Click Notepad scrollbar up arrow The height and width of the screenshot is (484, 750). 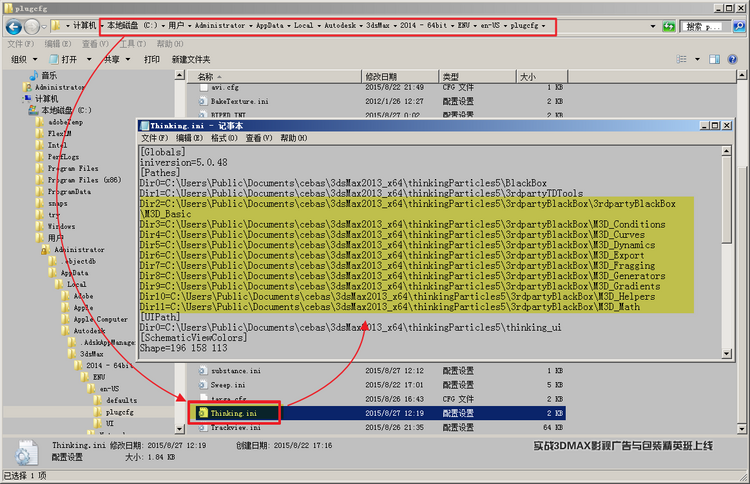(727, 151)
